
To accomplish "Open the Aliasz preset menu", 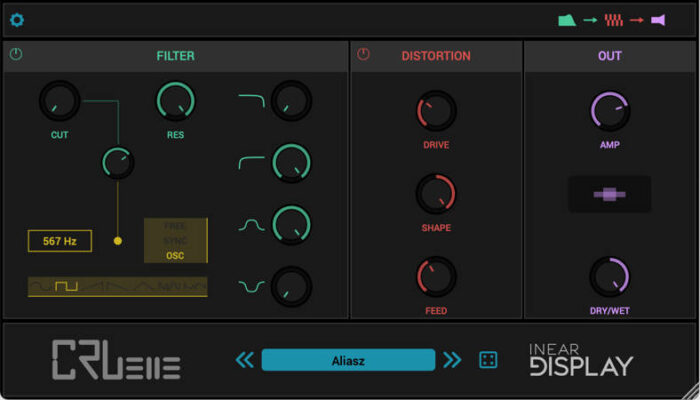I will click(348, 360).
